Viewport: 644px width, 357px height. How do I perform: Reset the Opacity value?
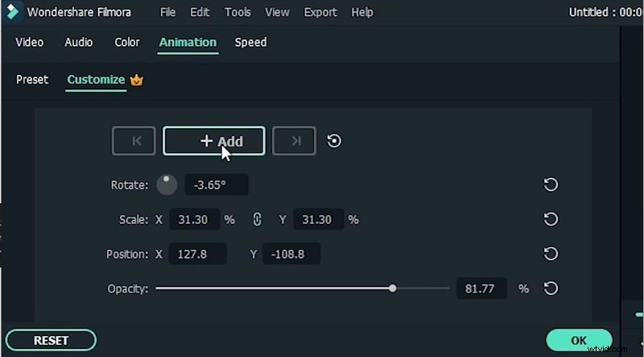point(551,289)
